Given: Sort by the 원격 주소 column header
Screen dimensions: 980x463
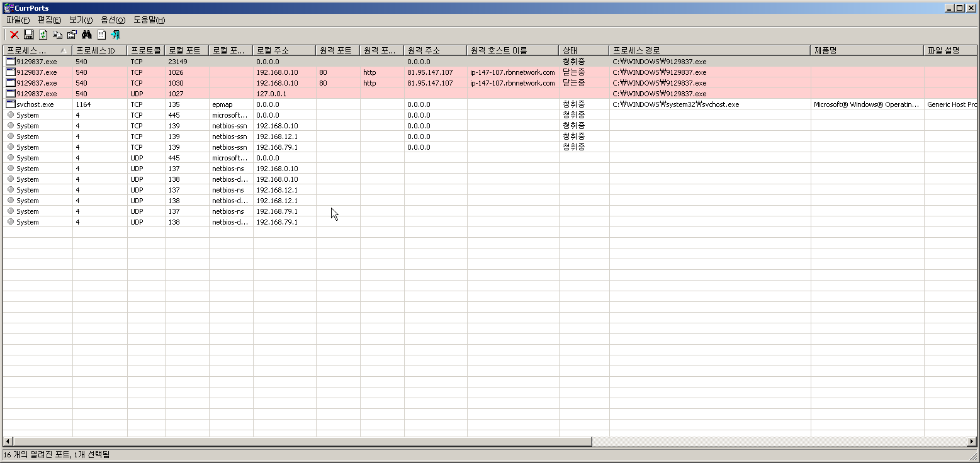Looking at the screenshot, I should [435, 50].
